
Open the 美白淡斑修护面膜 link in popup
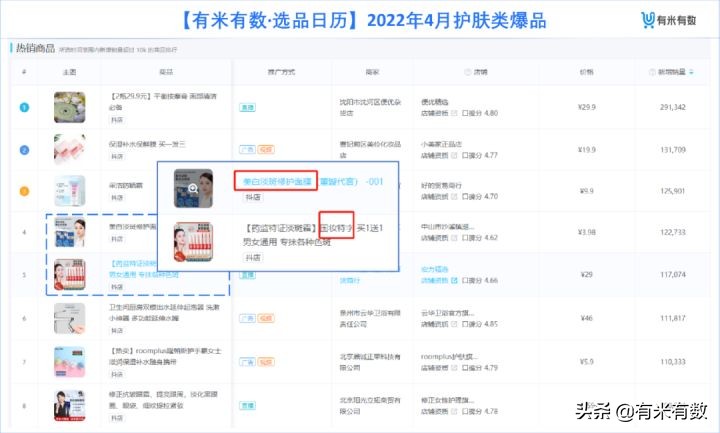pyautogui.click(x=276, y=181)
